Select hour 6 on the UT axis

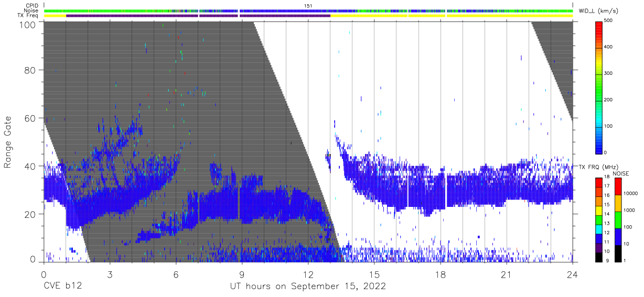[176, 274]
